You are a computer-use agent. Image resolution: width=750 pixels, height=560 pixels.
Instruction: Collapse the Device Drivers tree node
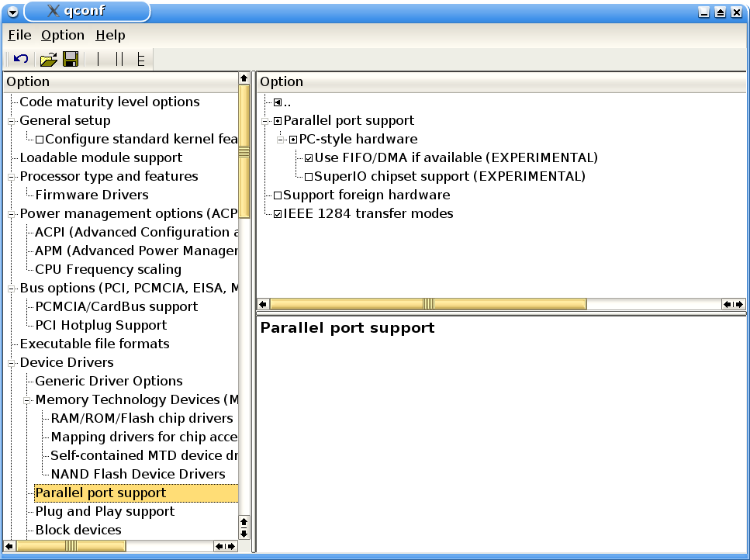[12, 363]
